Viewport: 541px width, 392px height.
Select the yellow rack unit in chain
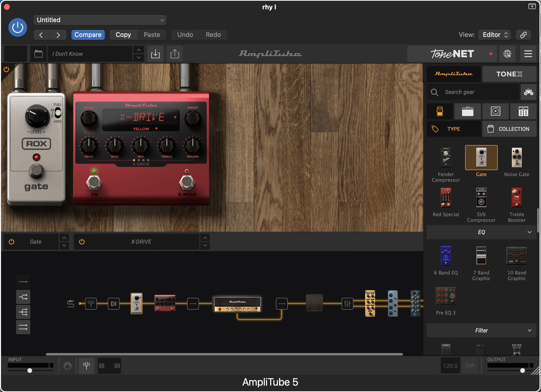tap(370, 303)
